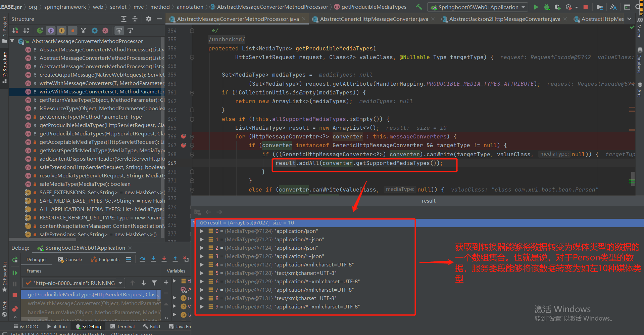Show hidden editor tabs chevron

coord(629,19)
